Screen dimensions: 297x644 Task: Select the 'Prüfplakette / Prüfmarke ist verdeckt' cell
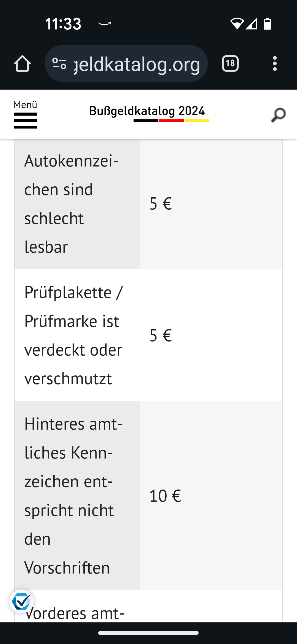(x=77, y=335)
